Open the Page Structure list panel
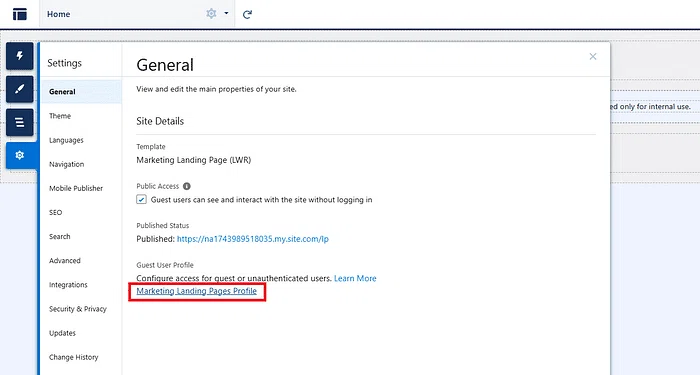 coord(20,122)
